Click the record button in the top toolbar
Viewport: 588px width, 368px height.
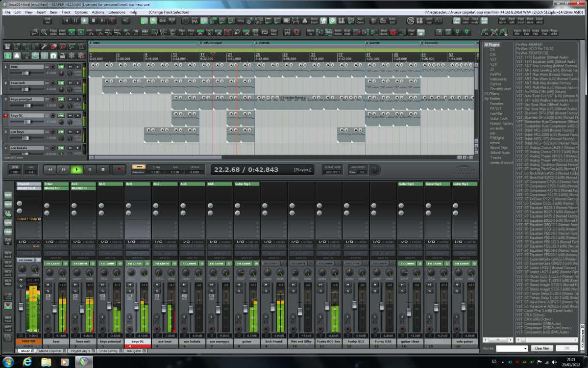coord(112,21)
